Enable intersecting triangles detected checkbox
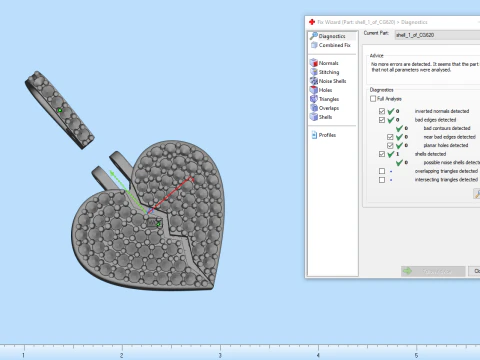 (382, 180)
